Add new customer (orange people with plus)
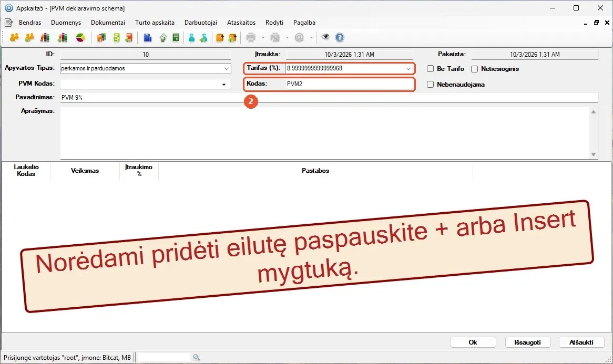This screenshot has height=364, width=613. (29, 37)
